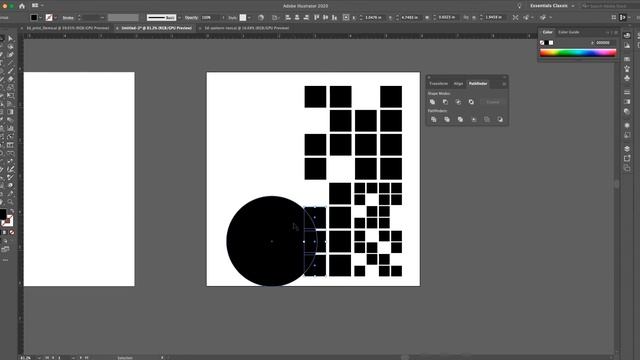This screenshot has width=640, height=360.
Task: Select the Color panel tab
Action: pos(547,32)
